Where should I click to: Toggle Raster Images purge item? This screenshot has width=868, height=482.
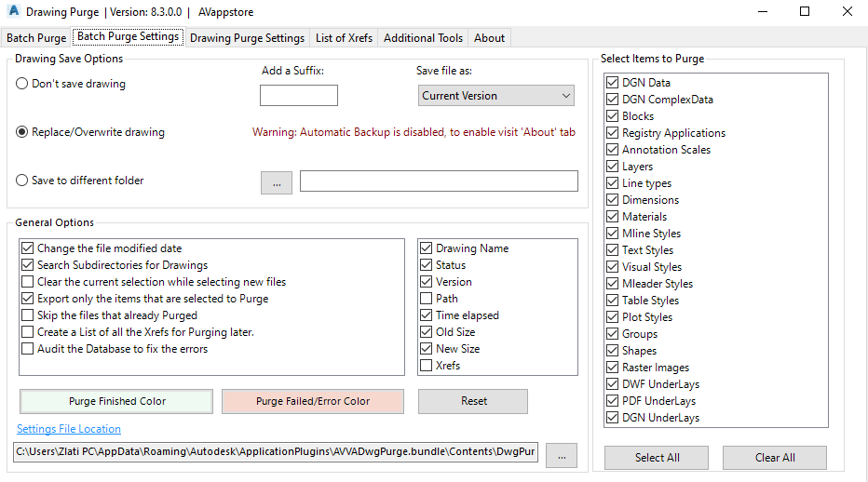coord(612,367)
